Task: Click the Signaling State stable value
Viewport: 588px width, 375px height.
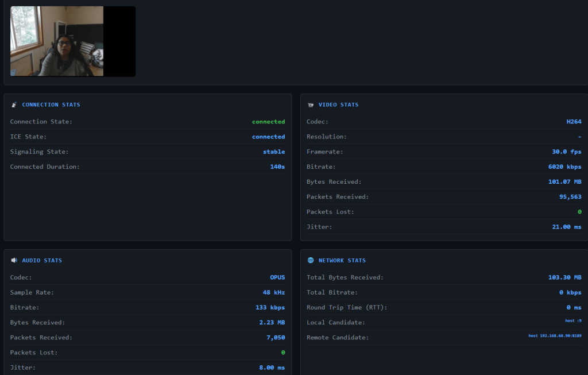Action: 273,152
